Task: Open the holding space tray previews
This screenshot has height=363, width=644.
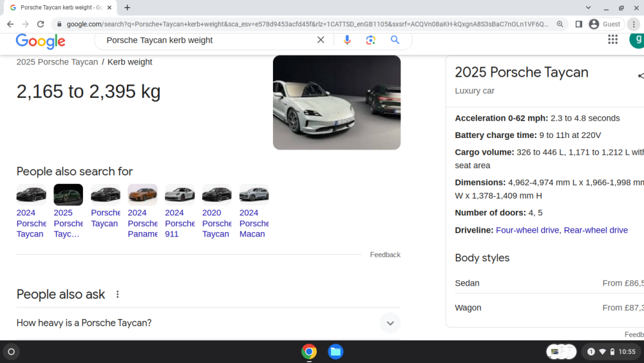Action: pyautogui.click(x=562, y=352)
